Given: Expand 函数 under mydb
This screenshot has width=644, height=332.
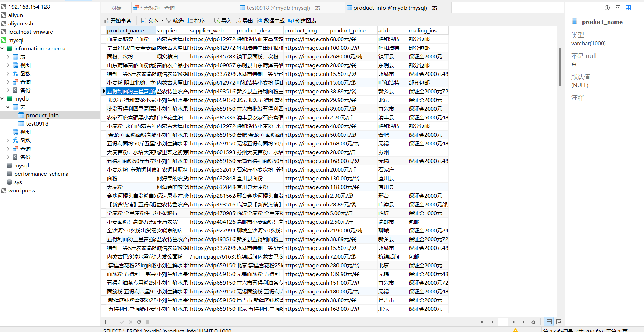Looking at the screenshot, I should click(8, 141).
